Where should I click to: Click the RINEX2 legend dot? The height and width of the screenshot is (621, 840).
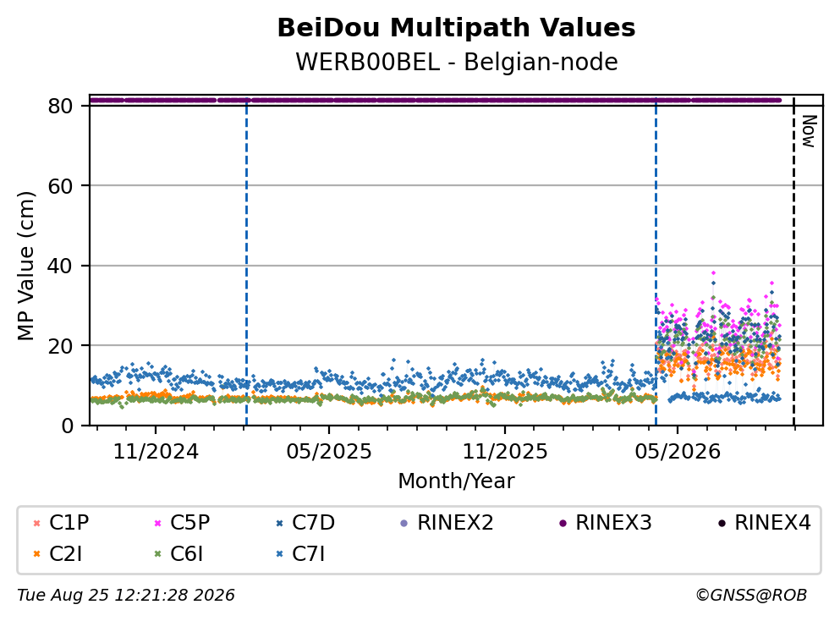[x=404, y=523]
